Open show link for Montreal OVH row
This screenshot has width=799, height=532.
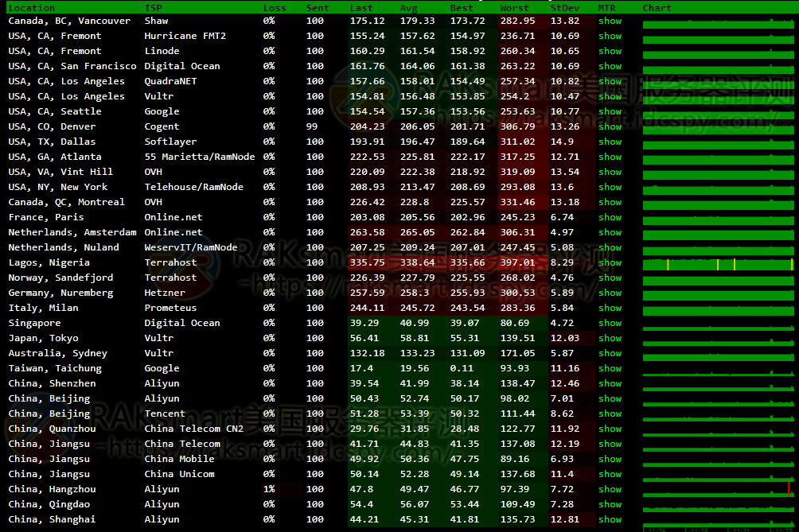pos(610,202)
